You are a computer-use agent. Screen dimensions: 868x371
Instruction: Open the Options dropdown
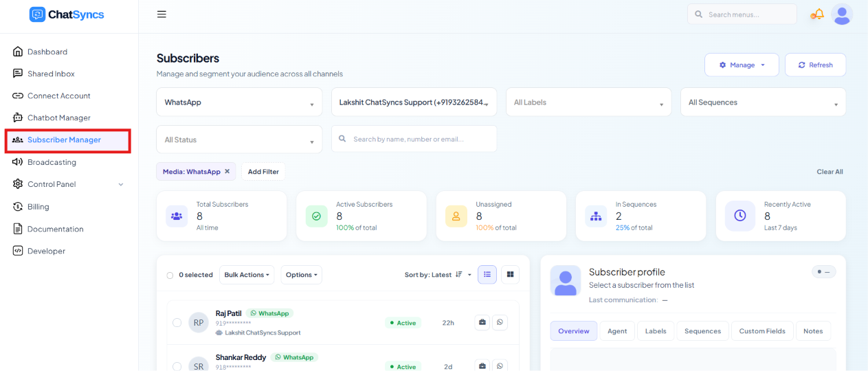301,275
